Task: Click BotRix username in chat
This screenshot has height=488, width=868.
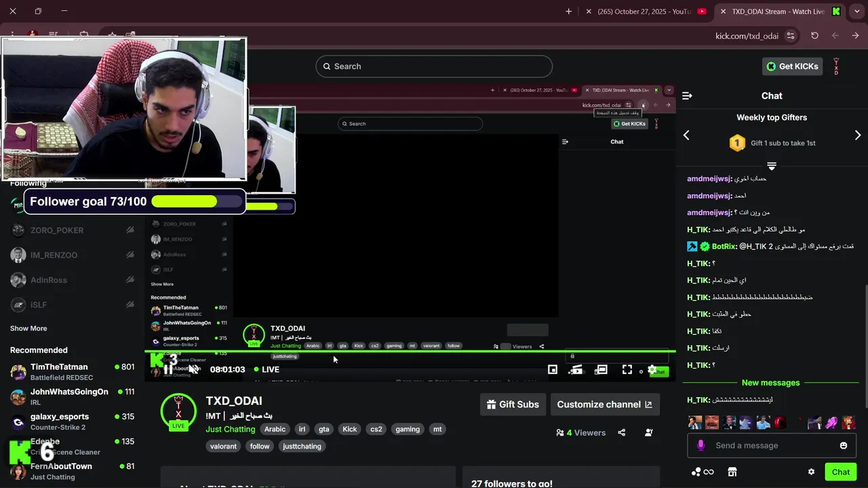Action: click(724, 246)
